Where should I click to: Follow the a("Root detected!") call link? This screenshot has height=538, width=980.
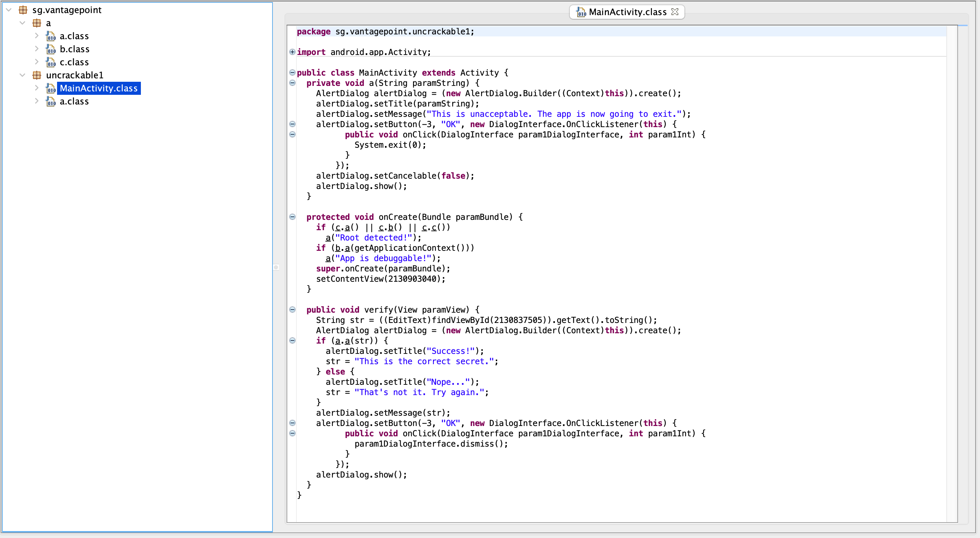point(328,238)
